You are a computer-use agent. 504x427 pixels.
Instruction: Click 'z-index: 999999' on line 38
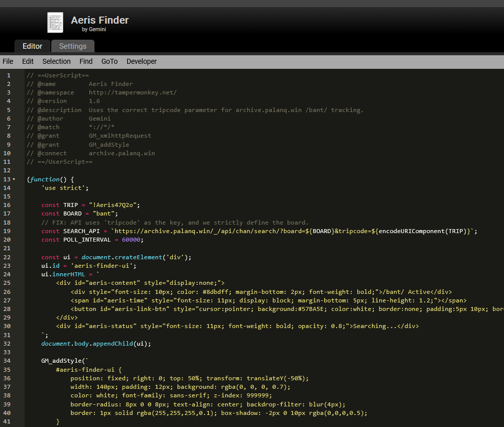click(x=241, y=395)
